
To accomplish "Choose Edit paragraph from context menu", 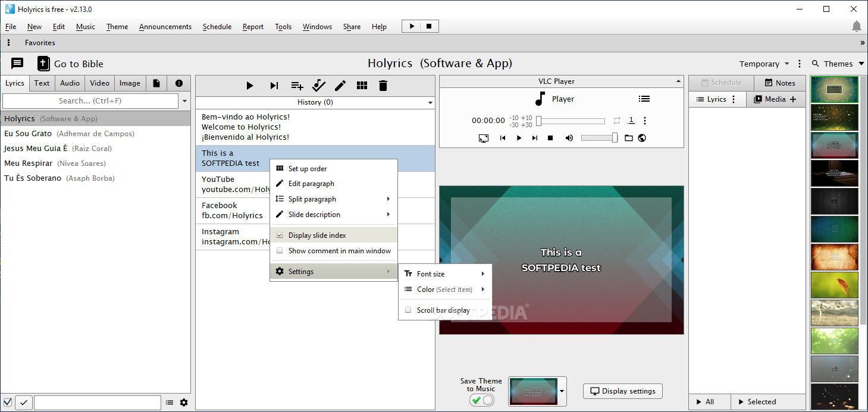I will click(x=334, y=184).
